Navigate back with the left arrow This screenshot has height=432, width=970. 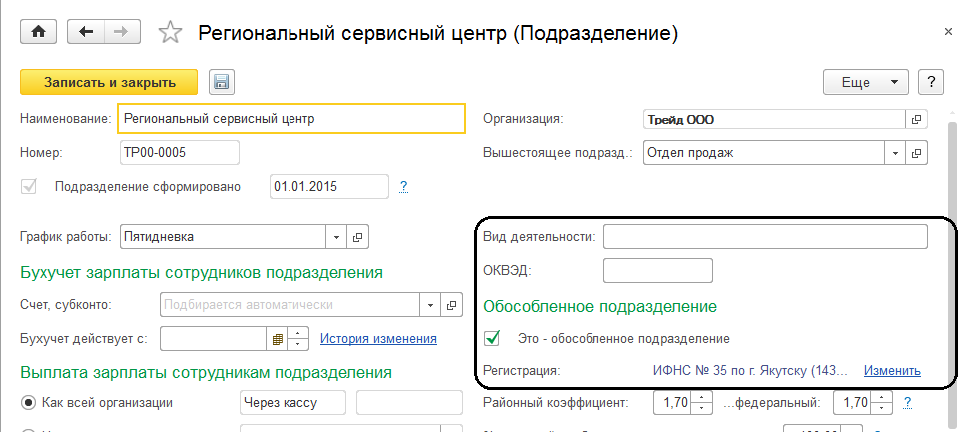pyautogui.click(x=86, y=32)
